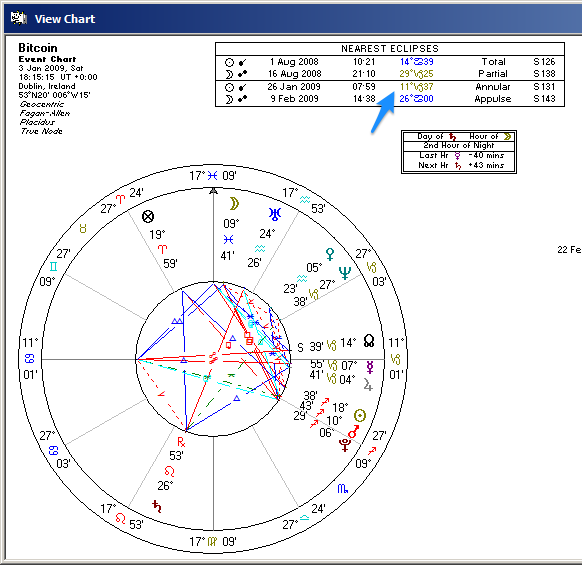Click the eclipse time 07:59
This screenshot has height=565, width=582.
pos(364,86)
